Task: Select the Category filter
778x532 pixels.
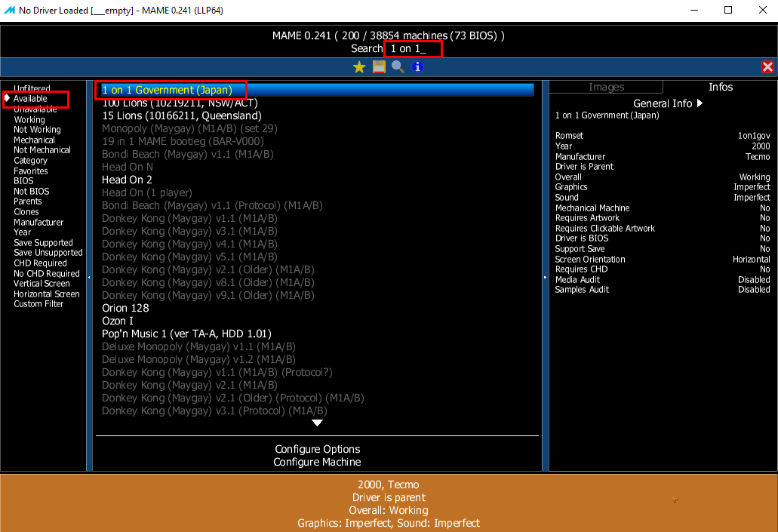Action: [x=30, y=160]
